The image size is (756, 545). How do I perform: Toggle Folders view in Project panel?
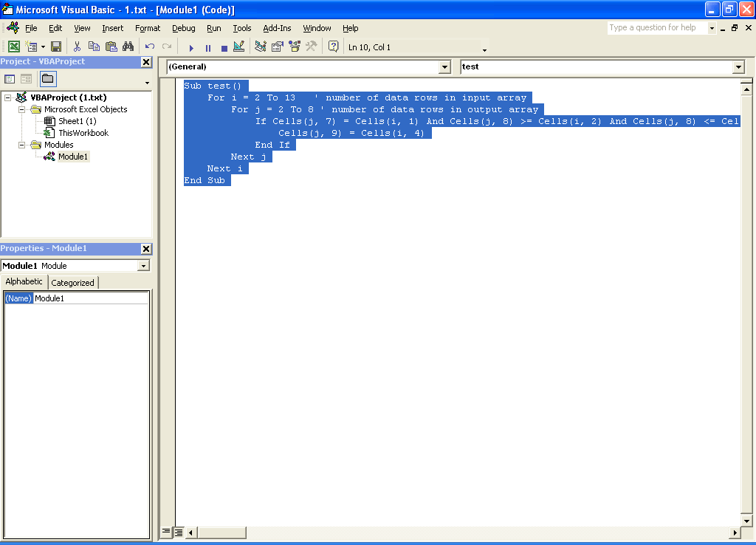[x=47, y=79]
